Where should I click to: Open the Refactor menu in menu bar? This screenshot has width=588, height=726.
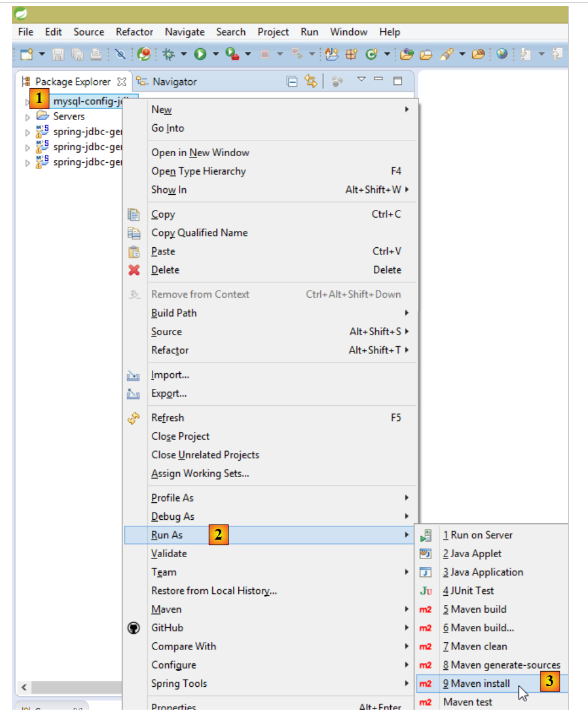134,32
